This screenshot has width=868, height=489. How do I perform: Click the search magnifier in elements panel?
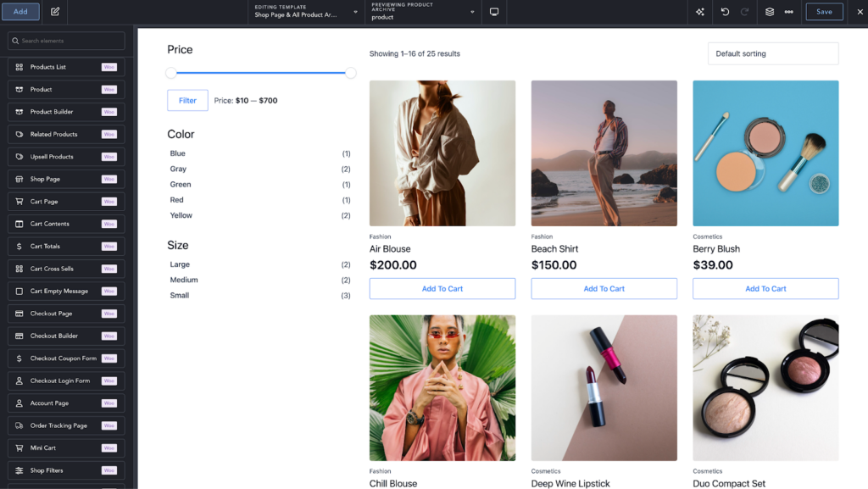tap(15, 40)
